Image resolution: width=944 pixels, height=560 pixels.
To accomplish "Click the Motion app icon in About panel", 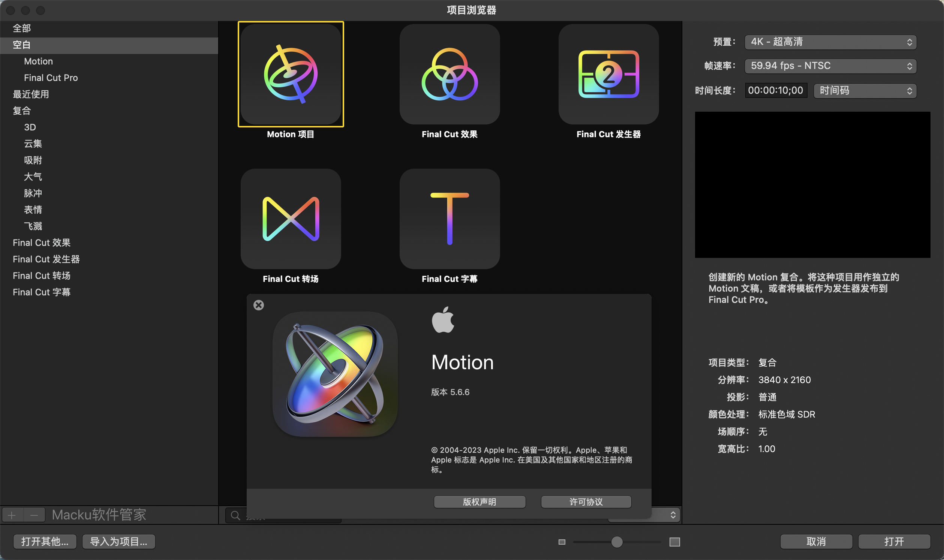I will point(335,374).
